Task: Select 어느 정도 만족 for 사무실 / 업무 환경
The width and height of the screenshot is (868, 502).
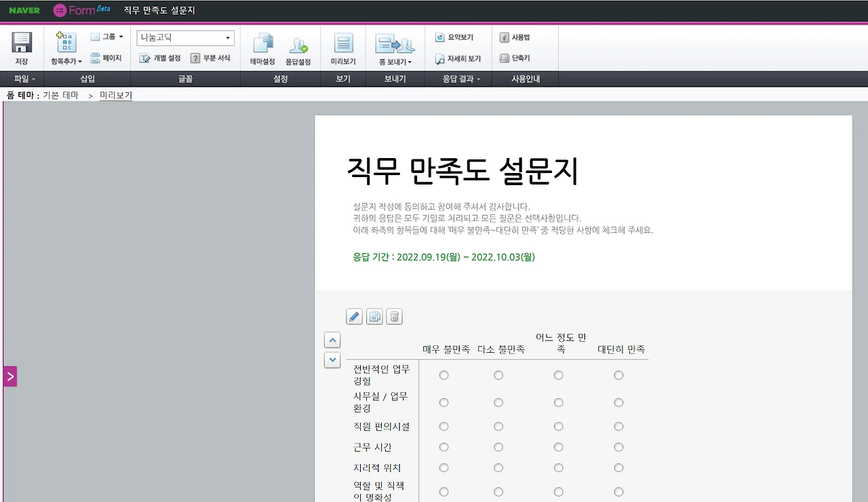Action: 559,402
